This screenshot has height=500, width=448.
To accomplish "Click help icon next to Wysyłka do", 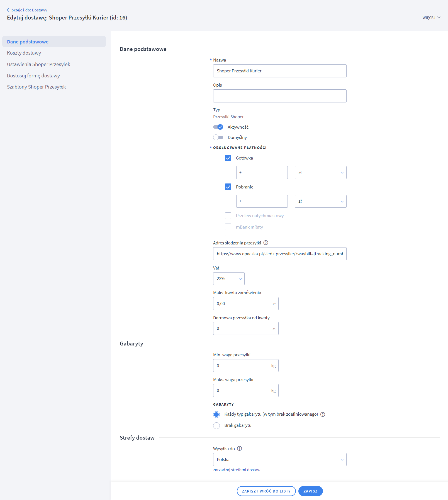I will [x=239, y=448].
